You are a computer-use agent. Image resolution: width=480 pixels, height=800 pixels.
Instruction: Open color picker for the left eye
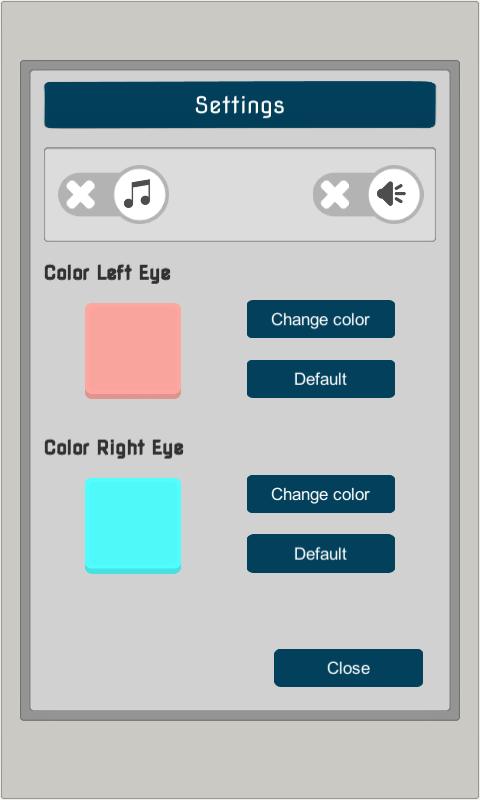click(x=321, y=319)
